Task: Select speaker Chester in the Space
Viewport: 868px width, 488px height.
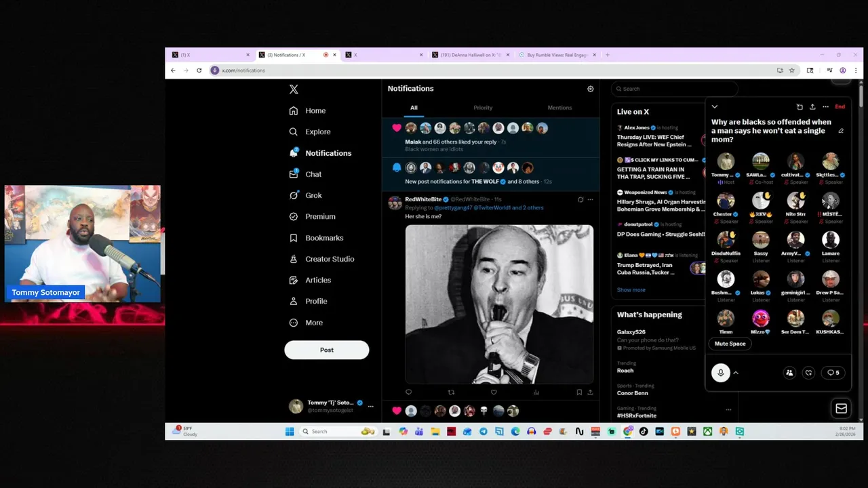Action: click(x=726, y=208)
